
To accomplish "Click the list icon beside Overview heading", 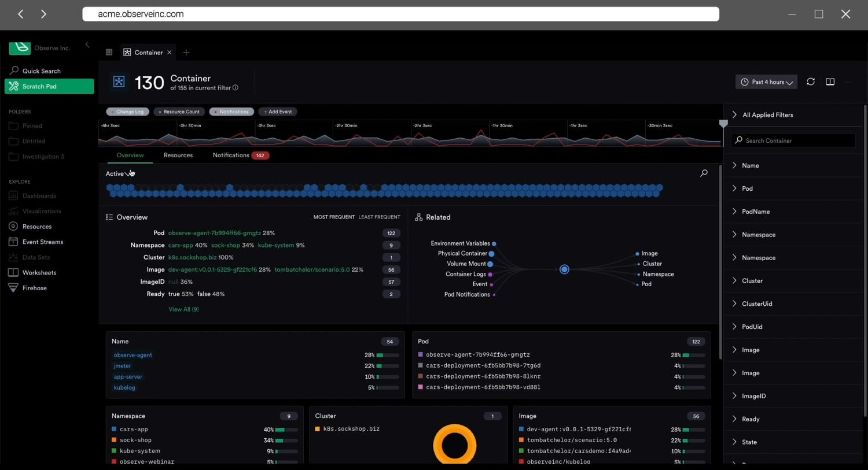I will (109, 217).
